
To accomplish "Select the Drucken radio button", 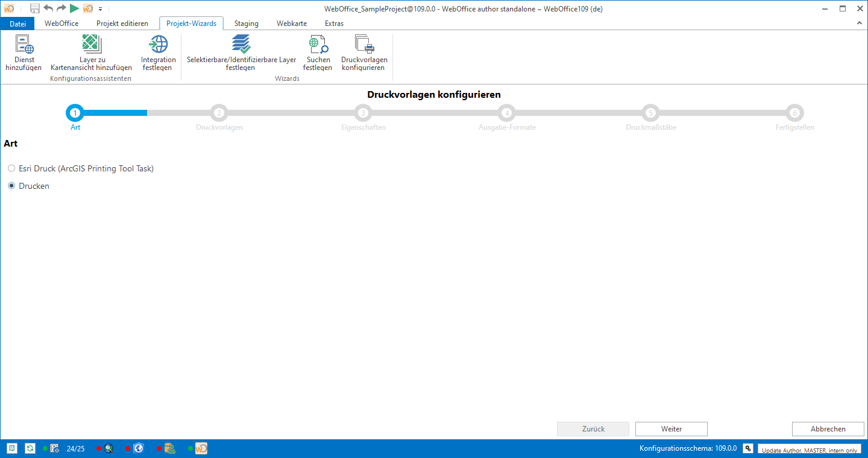I will (x=11, y=186).
